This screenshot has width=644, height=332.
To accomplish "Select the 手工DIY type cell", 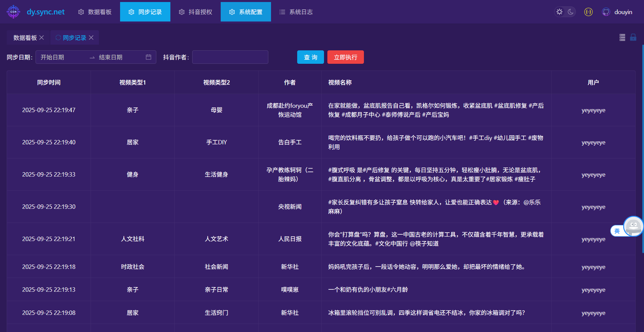I will [216, 142].
